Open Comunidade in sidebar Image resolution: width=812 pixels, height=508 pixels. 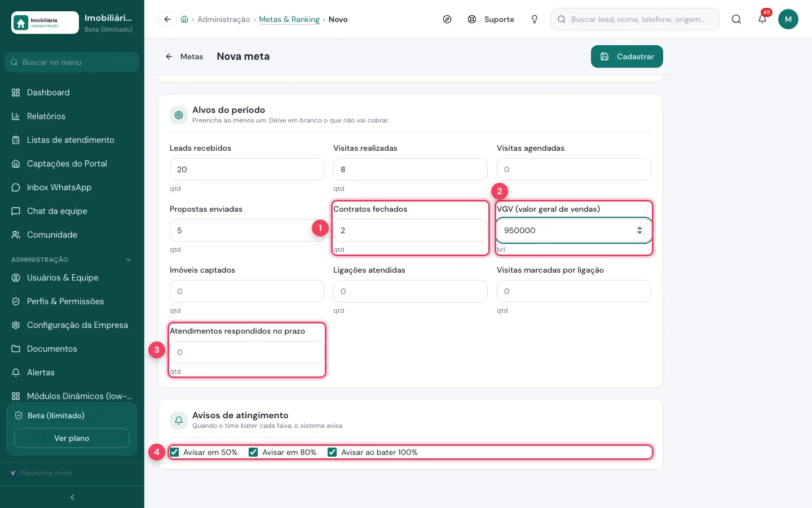tap(72, 235)
